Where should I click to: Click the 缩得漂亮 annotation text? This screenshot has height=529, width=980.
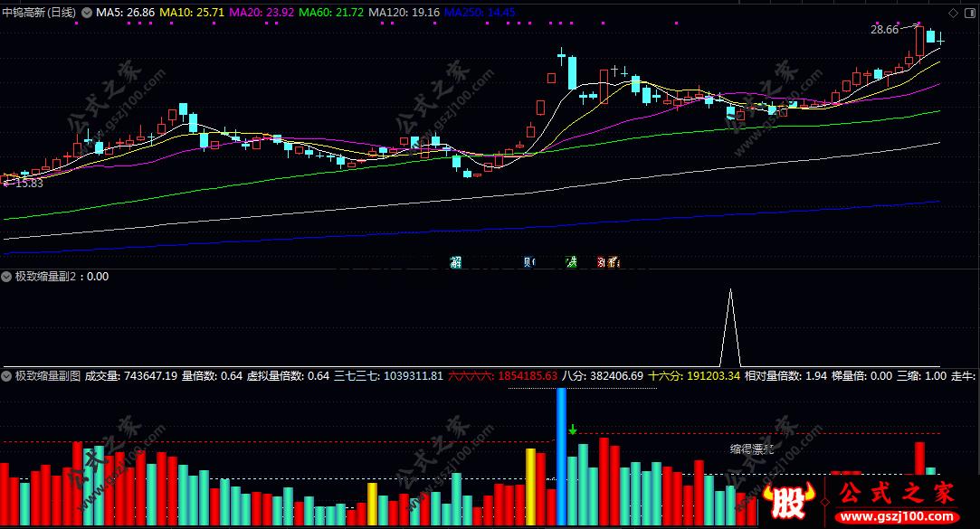click(752, 449)
